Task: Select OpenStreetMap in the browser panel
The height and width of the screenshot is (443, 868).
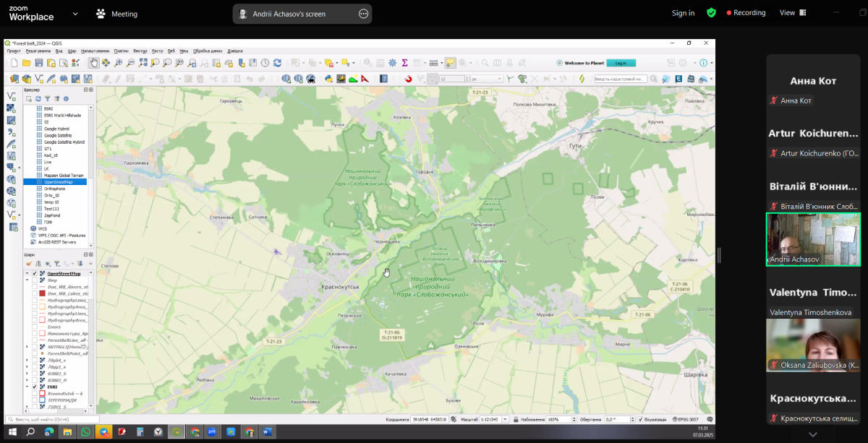Action: [58, 182]
